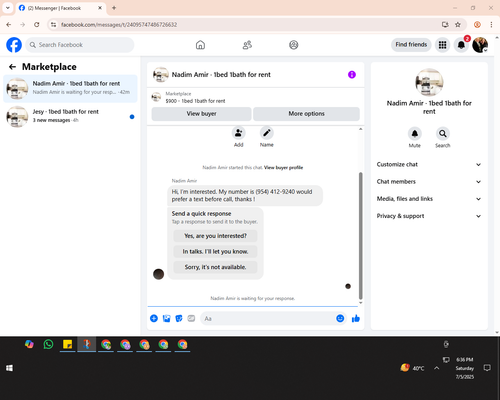Send quick response "Yes, are you interested?"
Viewport: 500px width, 400px height.
pos(215,236)
